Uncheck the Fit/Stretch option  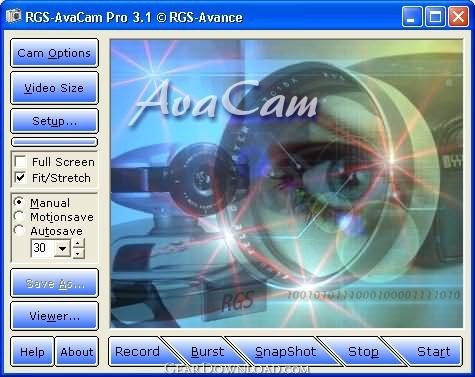20,177
